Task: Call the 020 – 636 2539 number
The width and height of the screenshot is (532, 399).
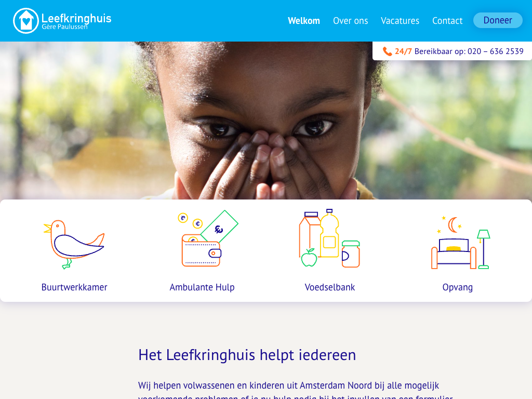Action: coord(495,51)
